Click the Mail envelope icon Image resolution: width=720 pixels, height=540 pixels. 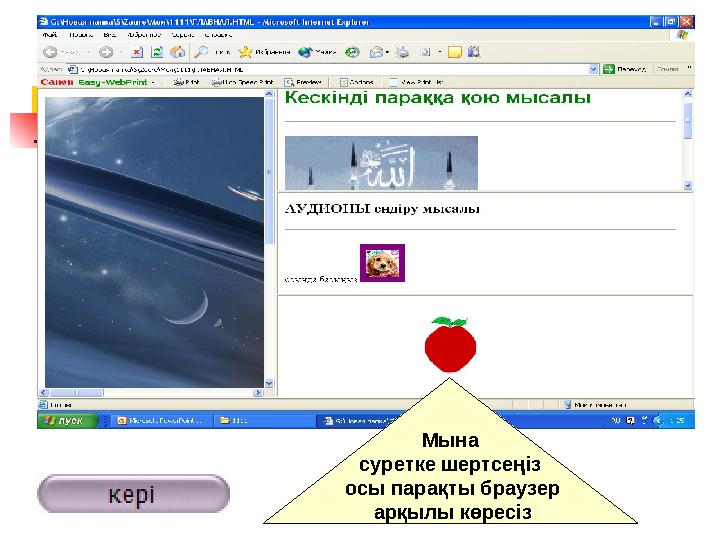tap(377, 52)
